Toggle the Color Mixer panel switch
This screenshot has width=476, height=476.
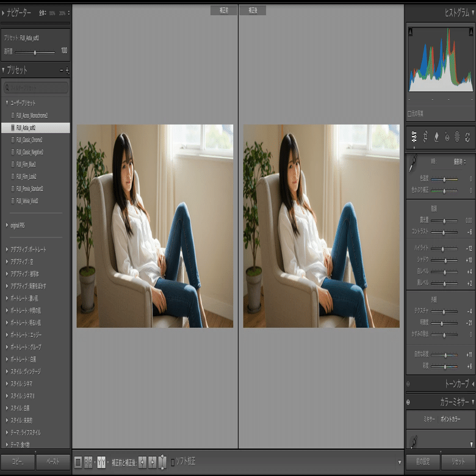[x=408, y=402]
